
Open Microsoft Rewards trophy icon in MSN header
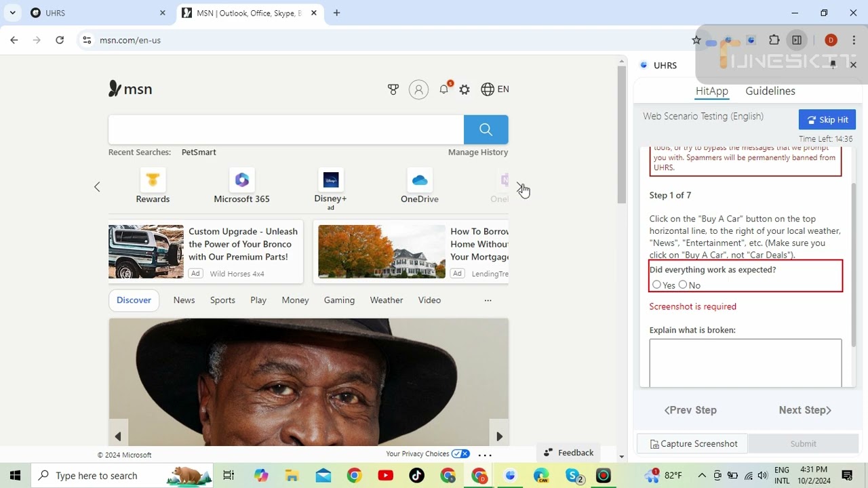coord(393,89)
